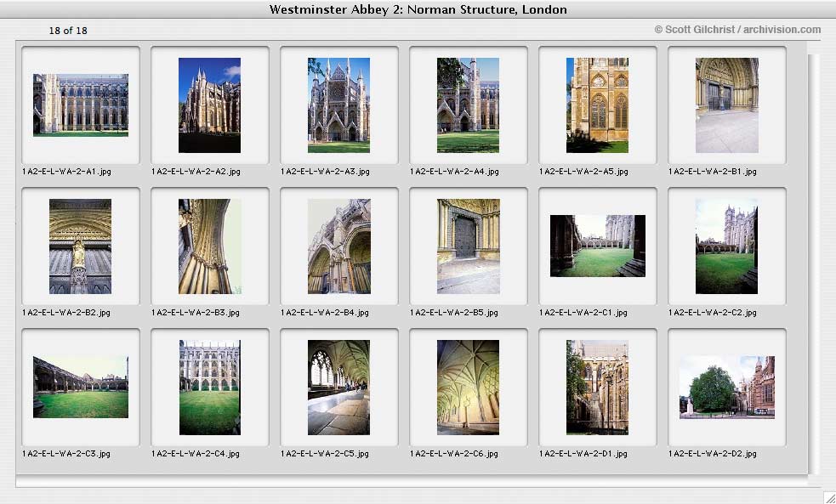Open thumbnail 1A2-E-L-WA-2-A1.jpg
The width and height of the screenshot is (836, 504).
(81, 105)
